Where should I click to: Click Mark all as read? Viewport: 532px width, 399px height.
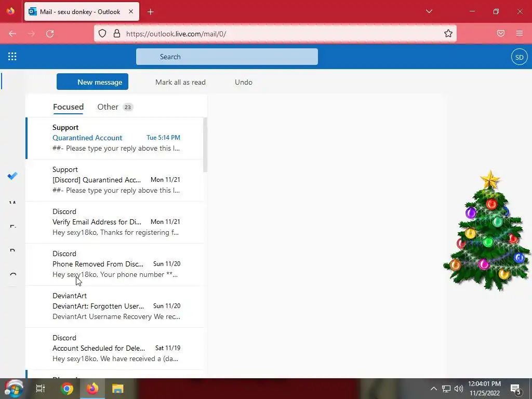180,82
